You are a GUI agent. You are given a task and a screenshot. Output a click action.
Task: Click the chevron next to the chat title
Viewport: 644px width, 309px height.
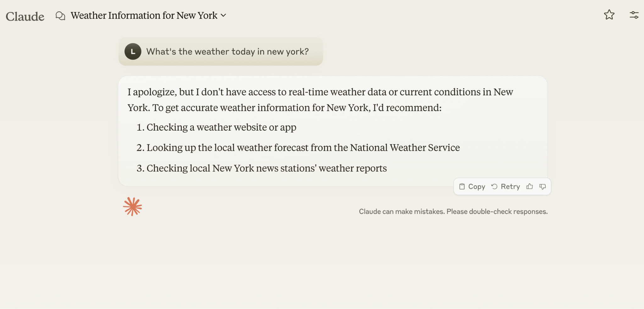pos(224,15)
